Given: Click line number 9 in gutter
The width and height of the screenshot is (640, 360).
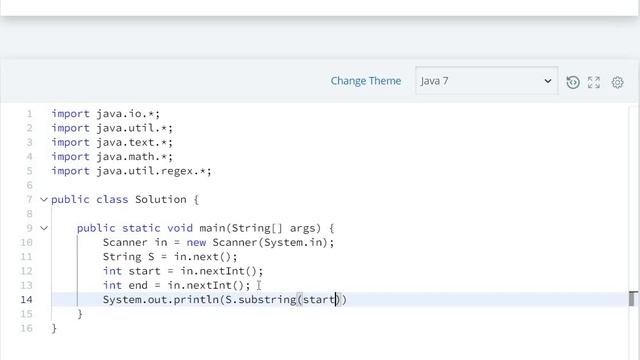Looking at the screenshot, I should [x=29, y=228].
